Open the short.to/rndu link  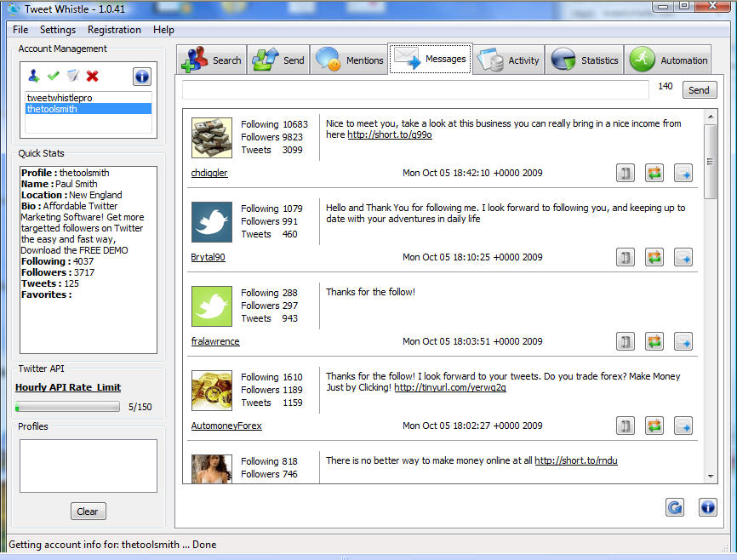click(x=576, y=460)
